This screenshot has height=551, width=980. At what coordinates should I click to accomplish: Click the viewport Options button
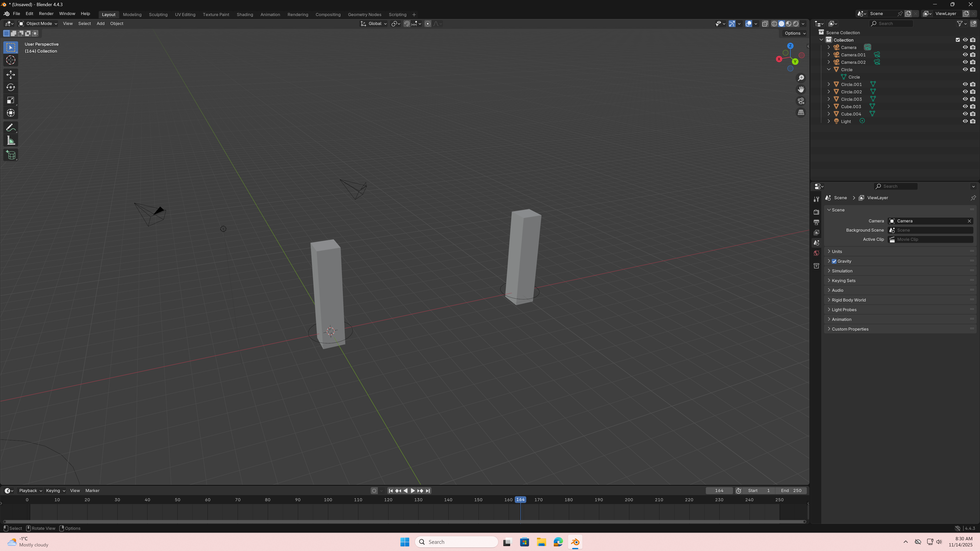pos(795,33)
